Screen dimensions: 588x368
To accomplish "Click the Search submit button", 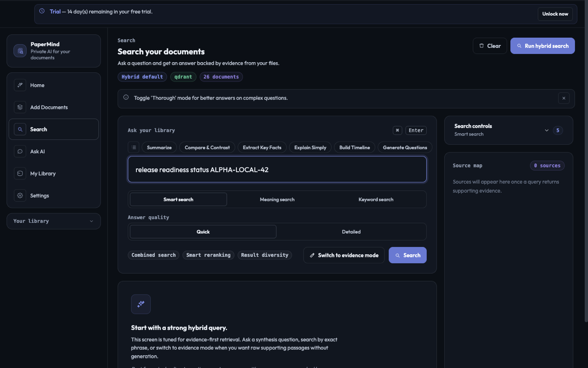I will [407, 255].
